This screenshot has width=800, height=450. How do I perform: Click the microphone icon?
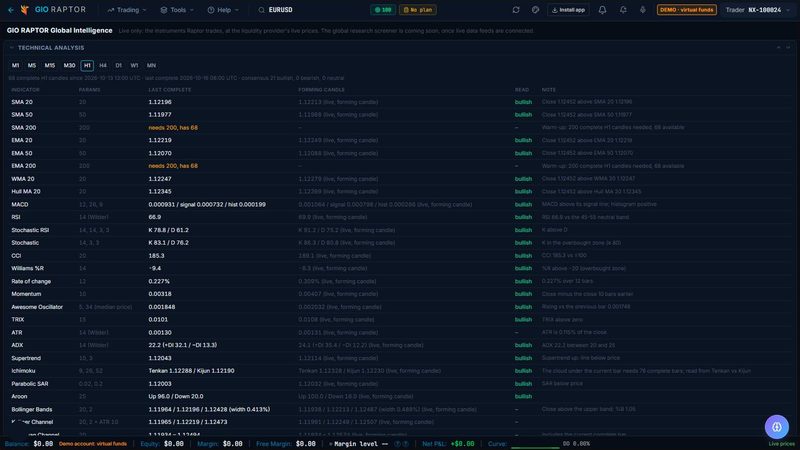[642, 10]
